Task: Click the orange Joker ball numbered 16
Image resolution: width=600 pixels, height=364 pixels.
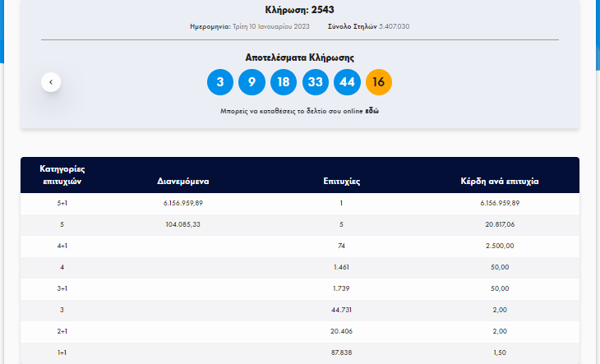Action: (x=378, y=82)
